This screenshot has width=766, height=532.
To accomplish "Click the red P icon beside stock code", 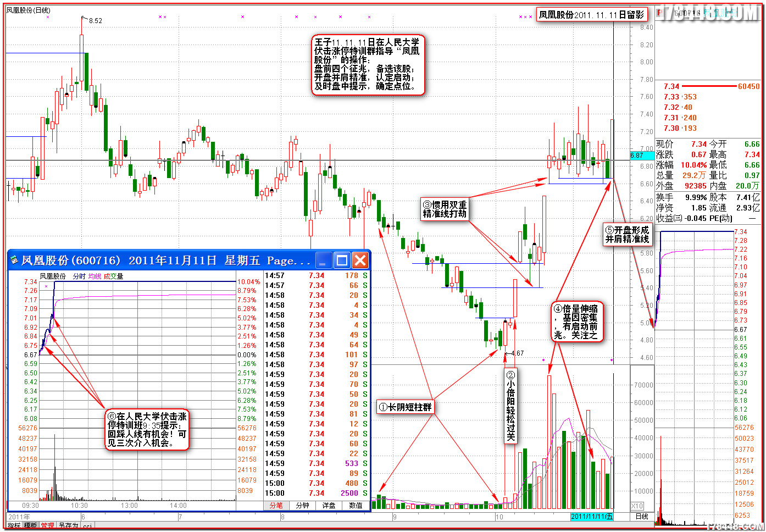I will pyautogui.click(x=659, y=13).
